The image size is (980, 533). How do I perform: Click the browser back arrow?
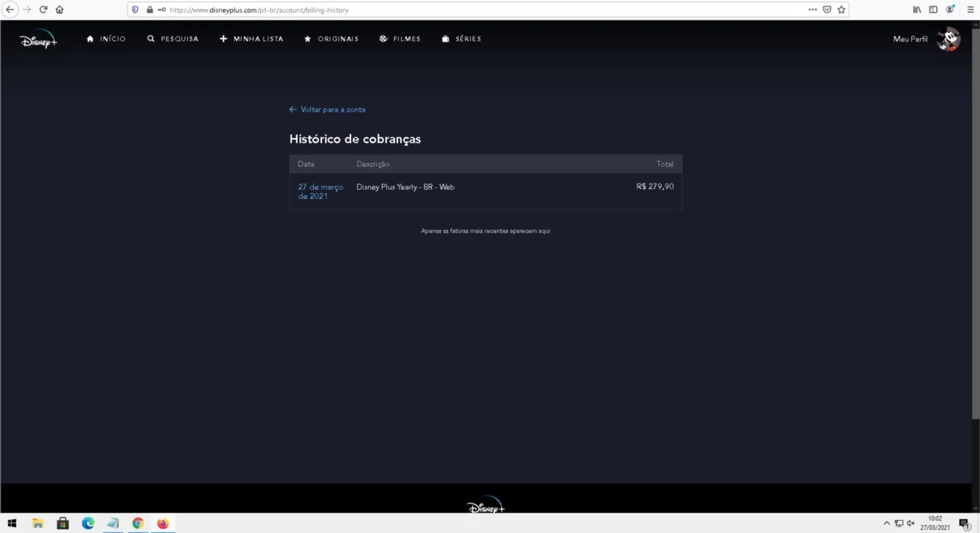(10, 9)
